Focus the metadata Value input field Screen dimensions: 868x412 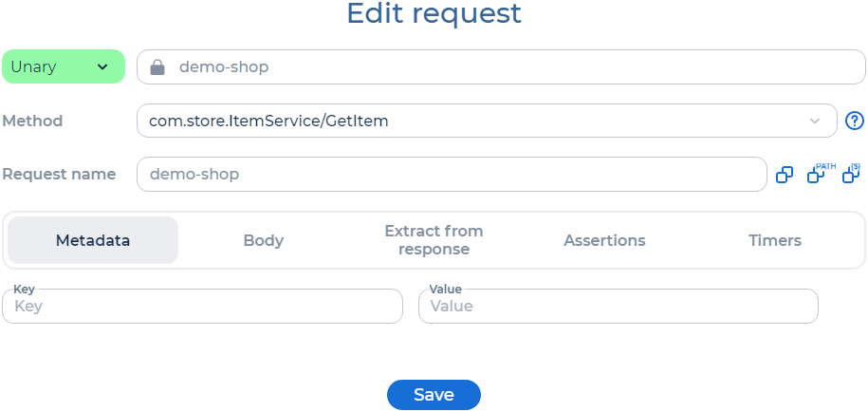(619, 307)
